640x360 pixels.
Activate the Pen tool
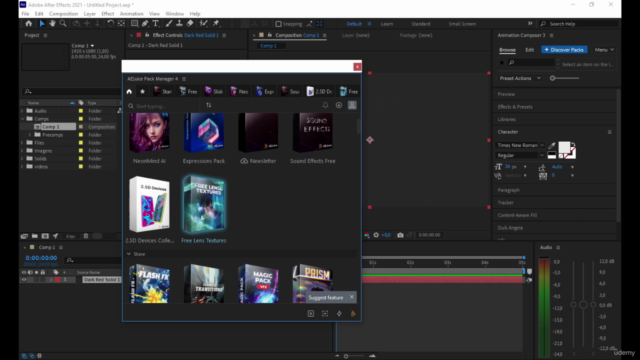coord(145,24)
